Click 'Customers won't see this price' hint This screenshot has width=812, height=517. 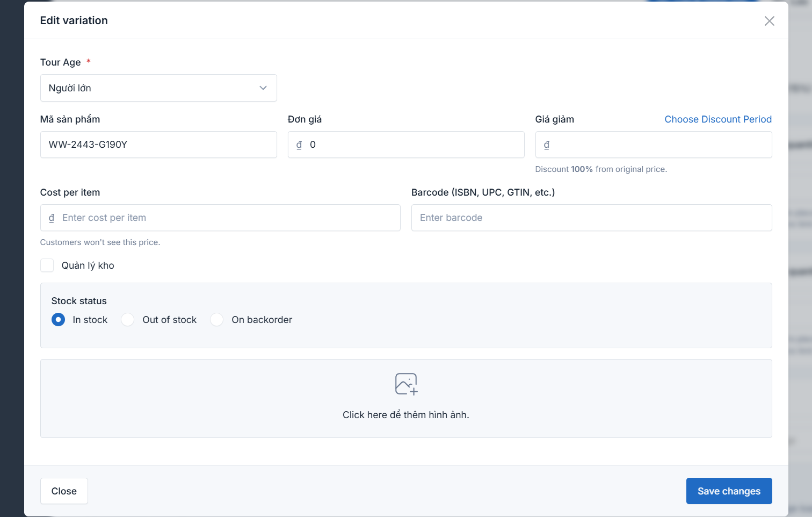[100, 242]
